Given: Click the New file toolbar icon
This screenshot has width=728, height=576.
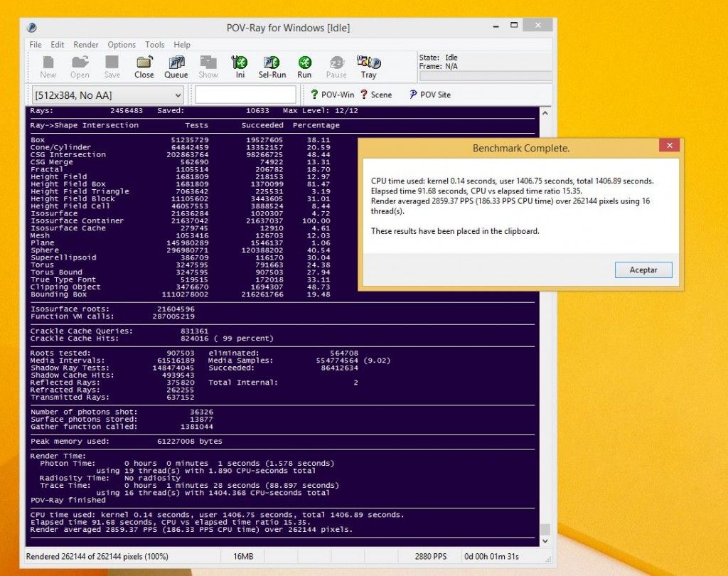Looking at the screenshot, I should pos(48,67).
